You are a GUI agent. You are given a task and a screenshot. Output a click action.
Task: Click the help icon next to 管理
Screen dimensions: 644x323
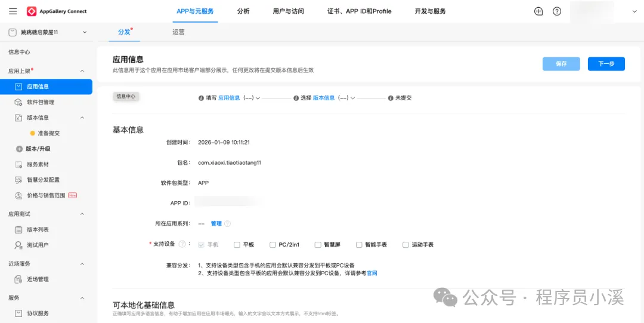(x=228, y=224)
